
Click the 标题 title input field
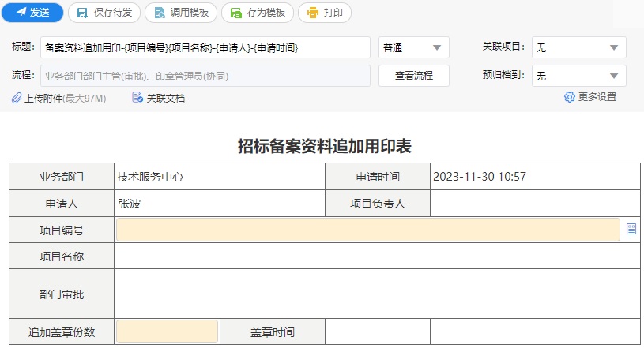click(x=205, y=47)
